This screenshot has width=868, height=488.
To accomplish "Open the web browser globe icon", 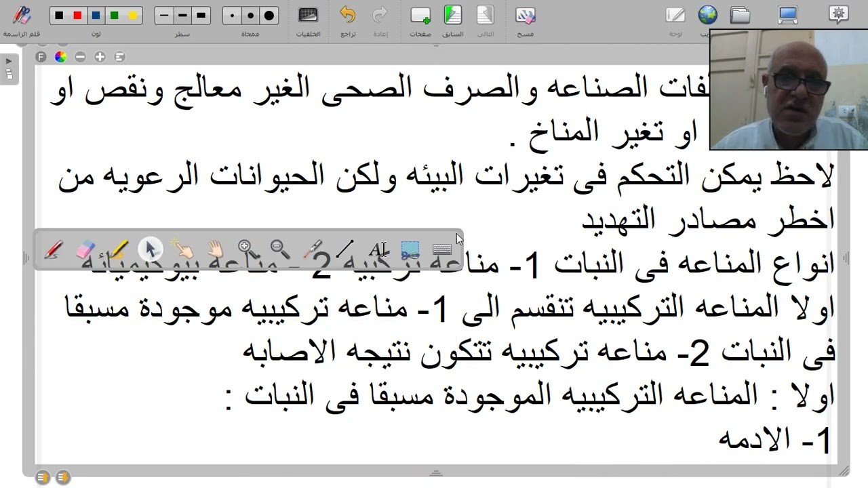I will pos(707,15).
